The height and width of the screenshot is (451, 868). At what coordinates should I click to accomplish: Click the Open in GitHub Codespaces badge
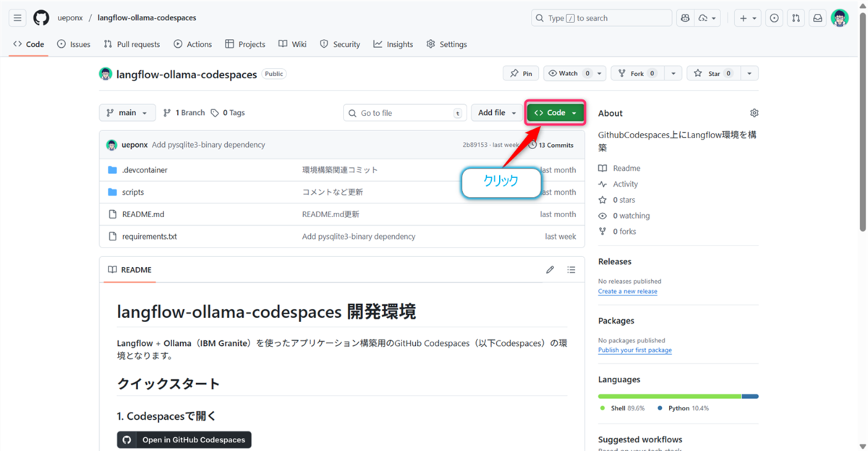184,439
